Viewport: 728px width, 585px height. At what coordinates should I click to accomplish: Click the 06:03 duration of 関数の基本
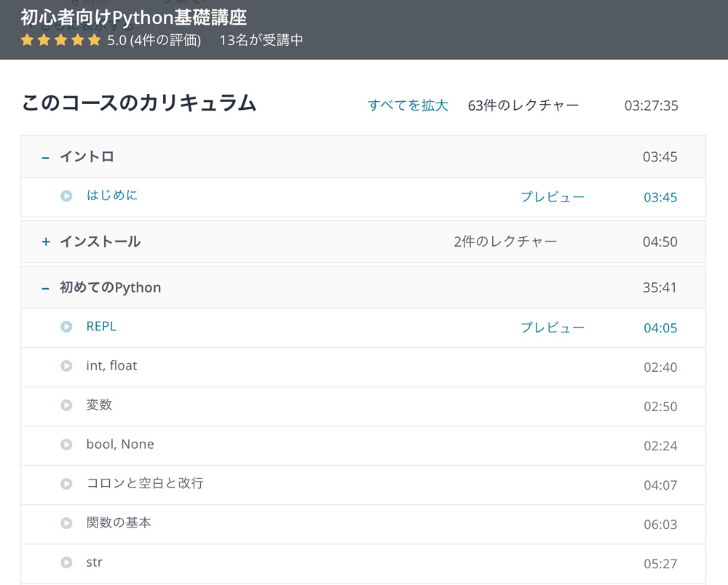[660, 525]
